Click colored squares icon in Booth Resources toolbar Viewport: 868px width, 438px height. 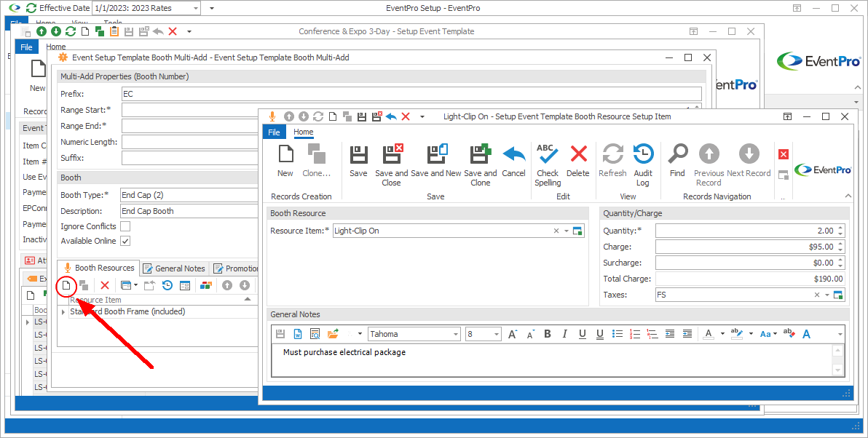tap(206, 285)
